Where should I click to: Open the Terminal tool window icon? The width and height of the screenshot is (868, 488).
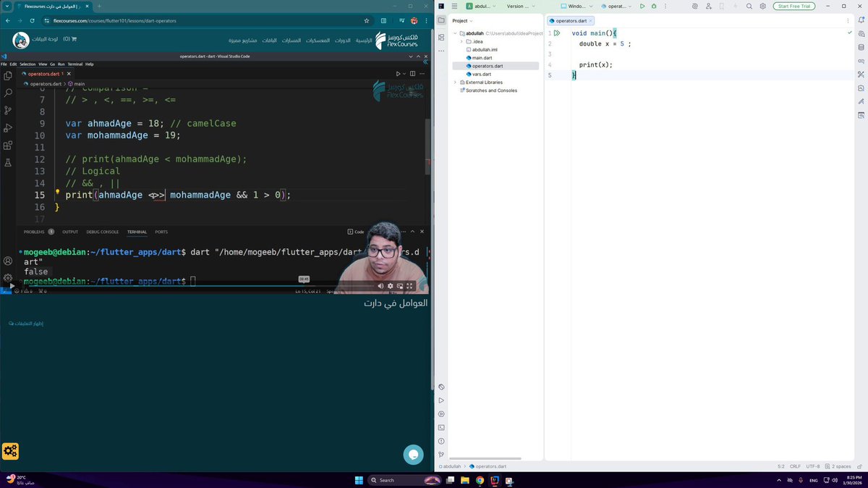click(441, 427)
